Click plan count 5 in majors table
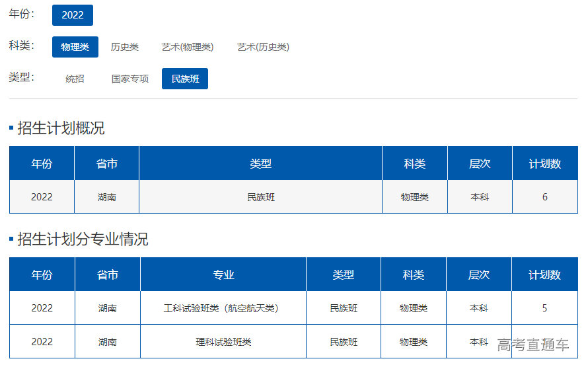The image size is (588, 371). coord(544,308)
